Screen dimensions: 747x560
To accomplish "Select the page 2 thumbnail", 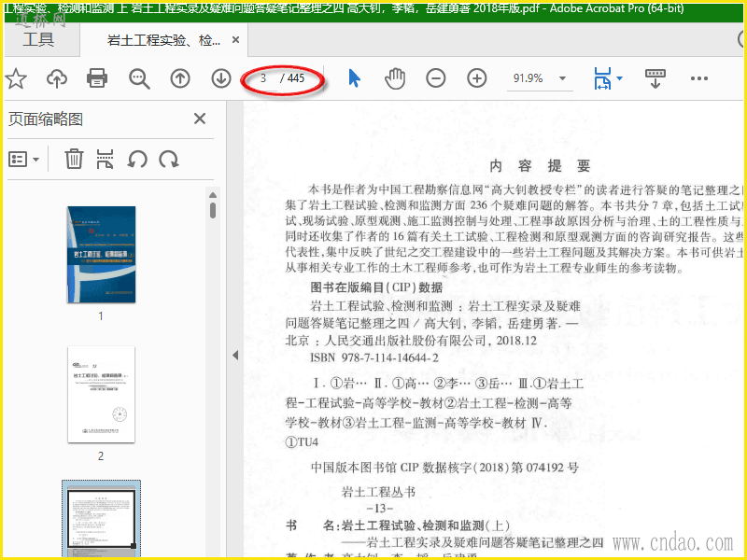I will pos(102,394).
